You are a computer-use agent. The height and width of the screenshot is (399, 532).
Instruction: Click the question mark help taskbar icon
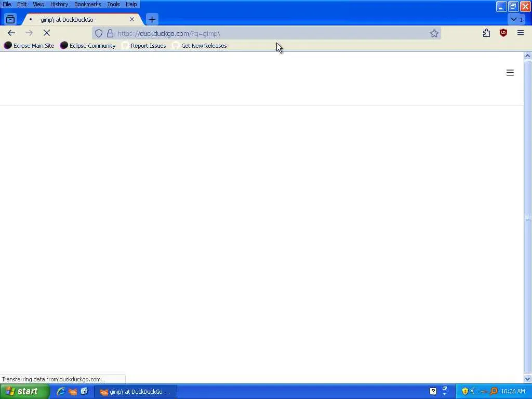(433, 392)
